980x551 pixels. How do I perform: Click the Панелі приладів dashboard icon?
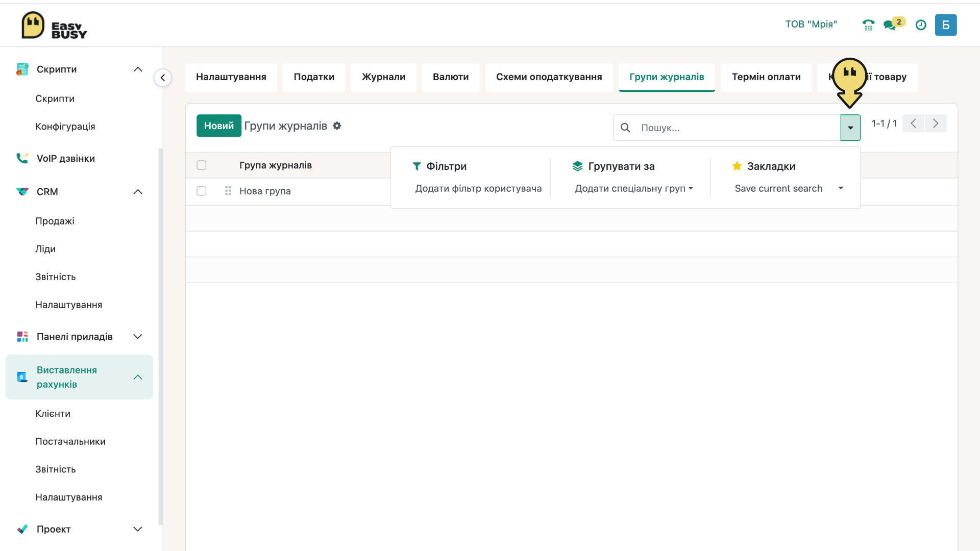(22, 337)
